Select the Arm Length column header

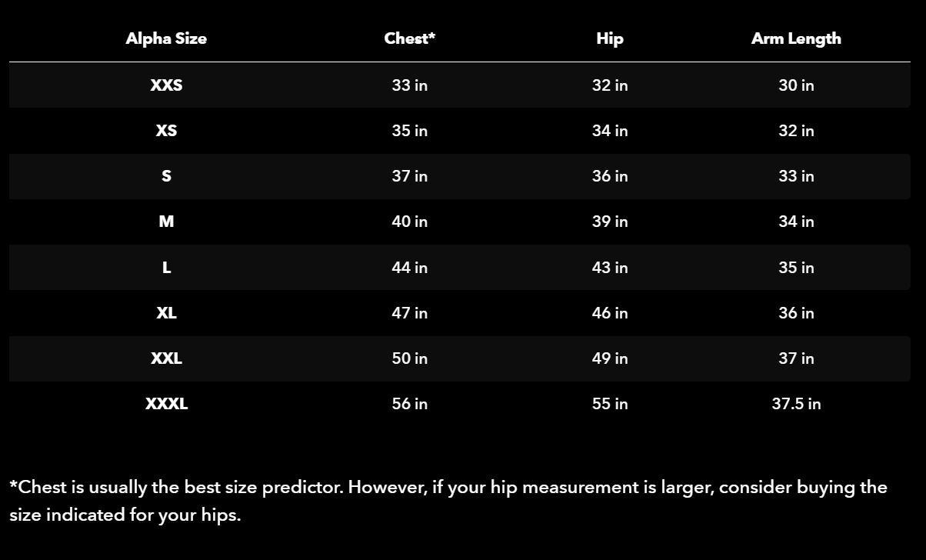coord(796,38)
